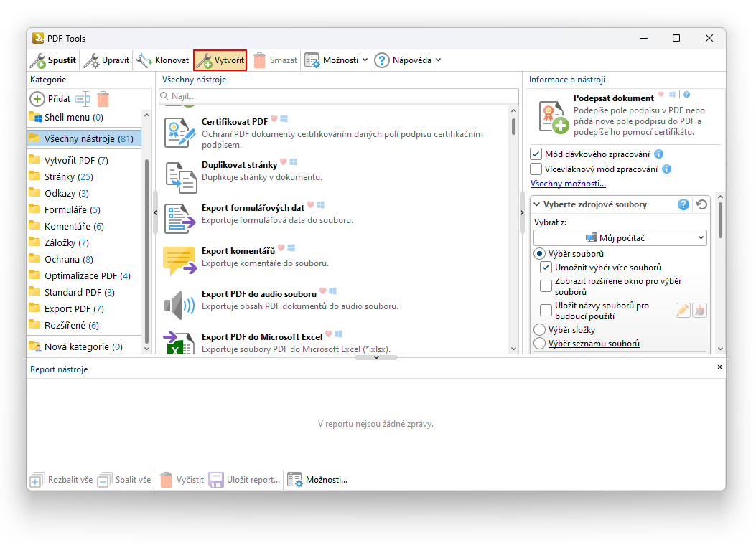The width and height of the screenshot is (756, 543).
Task: Select the Výběr složky radio button
Action: [539, 329]
